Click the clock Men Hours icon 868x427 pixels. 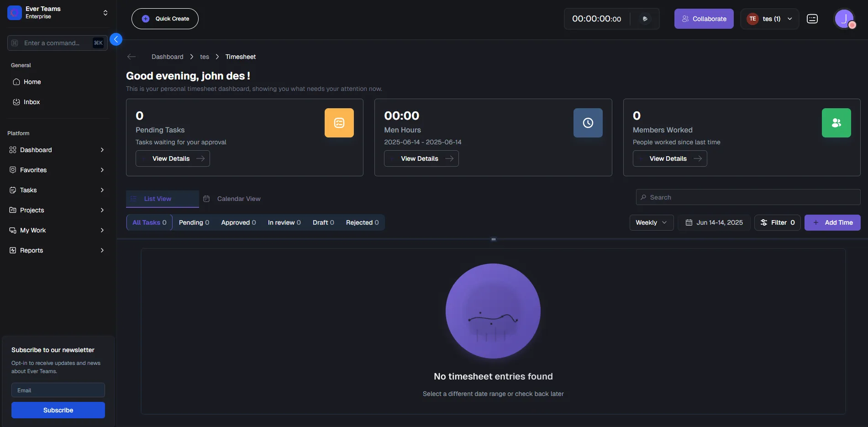(x=588, y=123)
